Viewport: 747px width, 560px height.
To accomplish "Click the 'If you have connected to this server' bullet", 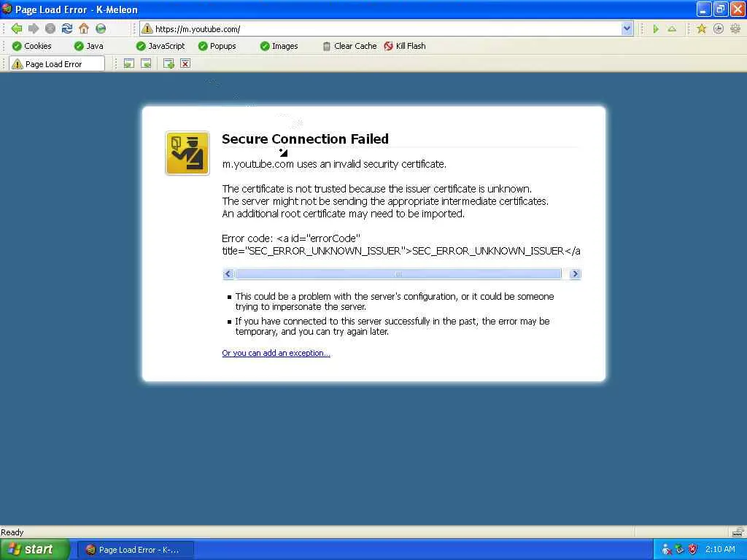I will [392, 326].
